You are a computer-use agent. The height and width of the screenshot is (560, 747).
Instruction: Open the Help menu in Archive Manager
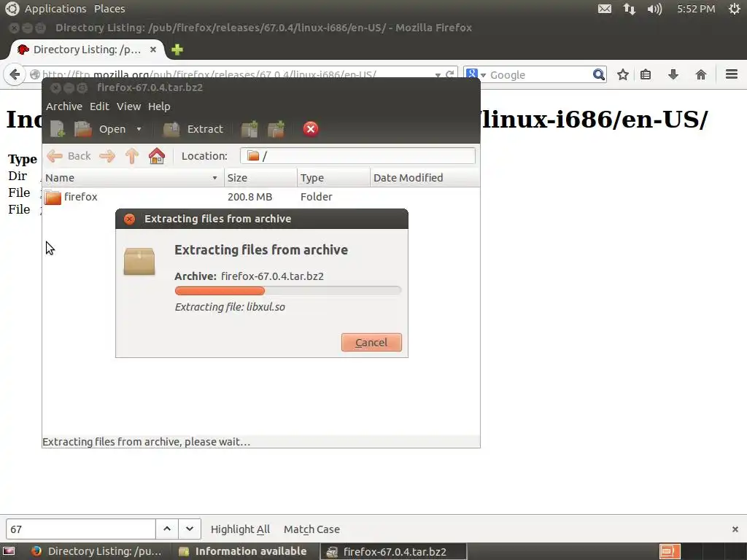158,106
